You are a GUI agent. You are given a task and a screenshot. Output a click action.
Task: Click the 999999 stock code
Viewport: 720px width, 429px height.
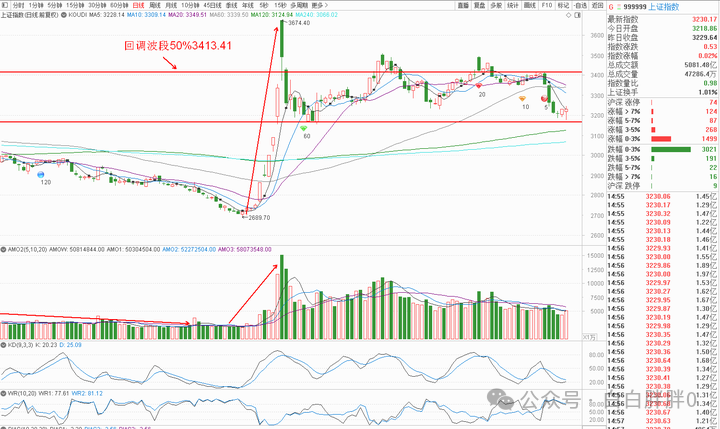(x=635, y=7)
